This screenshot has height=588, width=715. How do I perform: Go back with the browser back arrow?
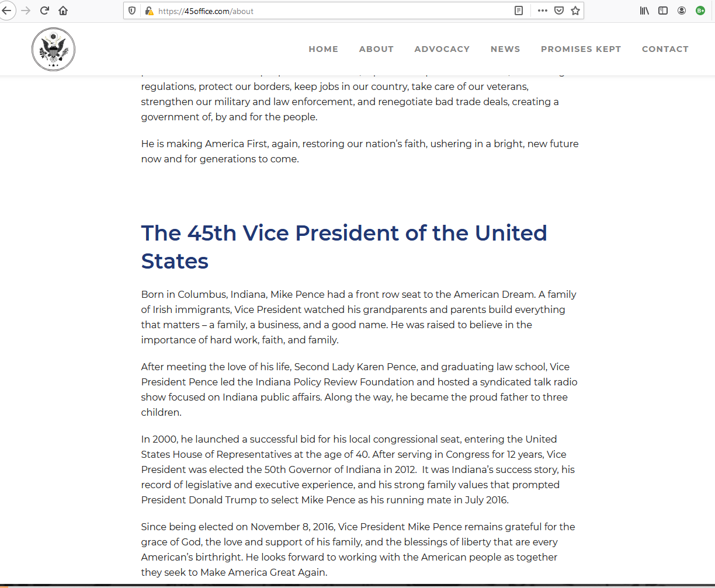6,11
